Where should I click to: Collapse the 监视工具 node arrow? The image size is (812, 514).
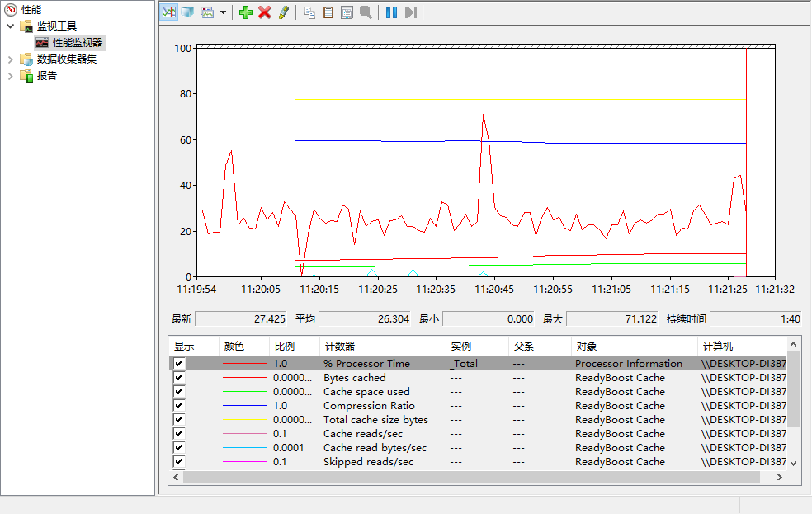[11, 26]
